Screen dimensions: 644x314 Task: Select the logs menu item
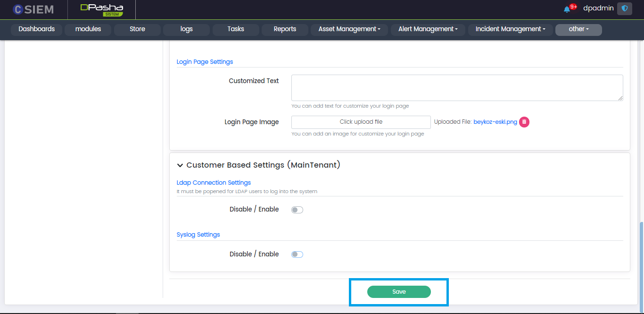pyautogui.click(x=186, y=29)
